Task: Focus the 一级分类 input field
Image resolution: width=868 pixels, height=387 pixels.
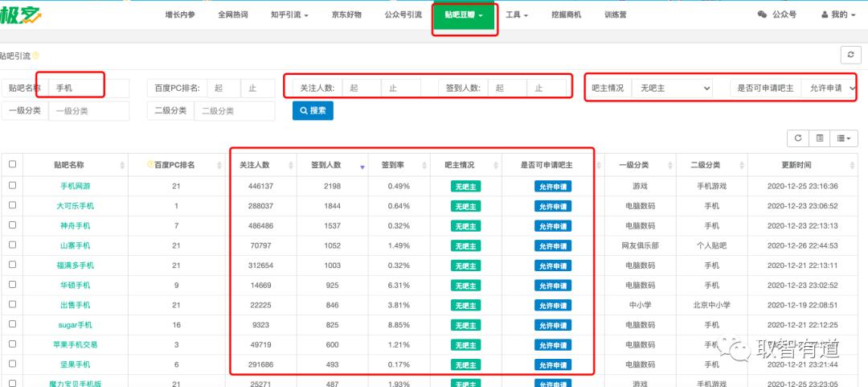Action: tap(88, 111)
